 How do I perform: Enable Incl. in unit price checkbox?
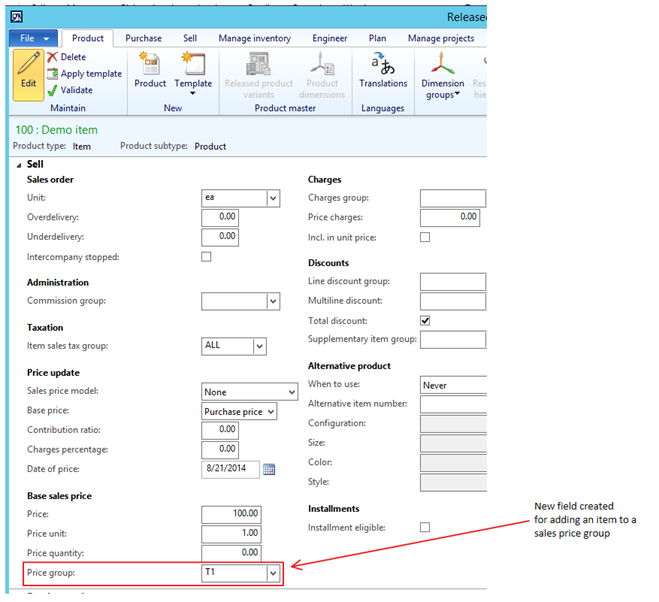(x=425, y=237)
